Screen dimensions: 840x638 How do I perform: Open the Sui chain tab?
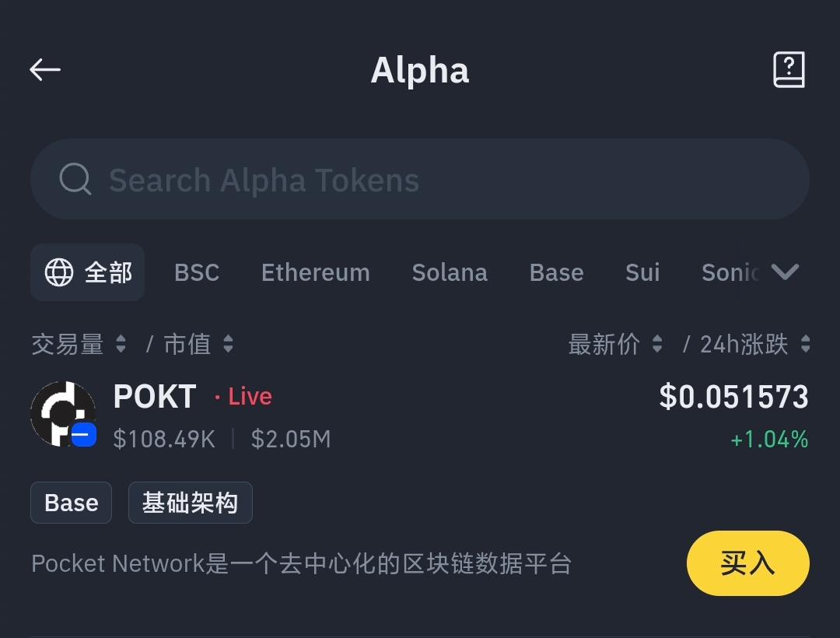tap(642, 272)
